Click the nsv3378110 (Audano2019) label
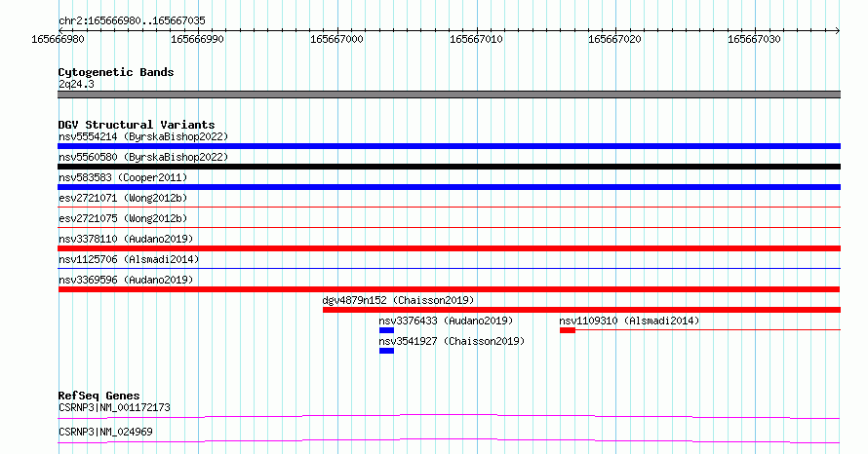Image resolution: width=868 pixels, height=454 pixels. click(x=126, y=239)
